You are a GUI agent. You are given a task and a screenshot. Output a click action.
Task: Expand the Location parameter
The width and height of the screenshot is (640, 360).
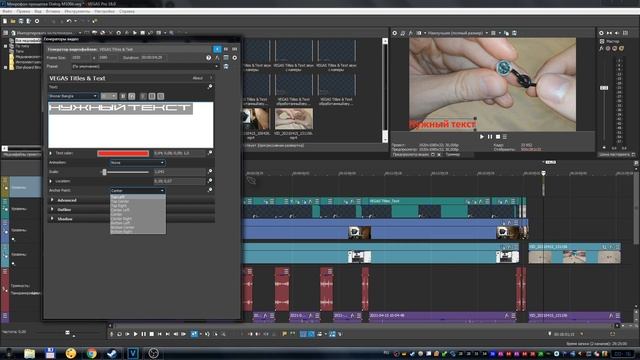[x=51, y=181]
